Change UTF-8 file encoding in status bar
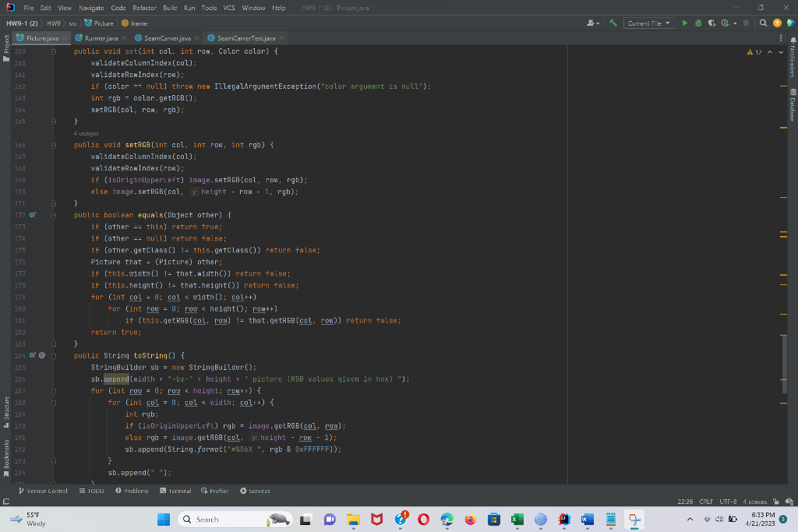Image resolution: width=798 pixels, height=532 pixels. 728,502
